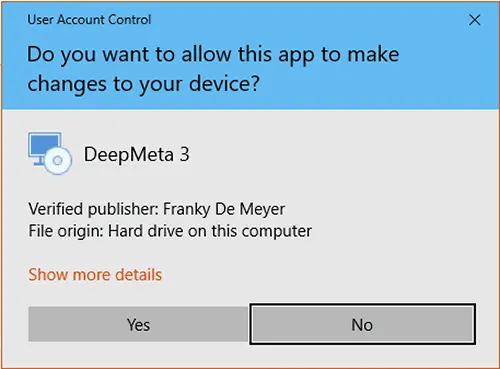Close the User Account Control dialog
The image size is (500, 369).
(474, 20)
